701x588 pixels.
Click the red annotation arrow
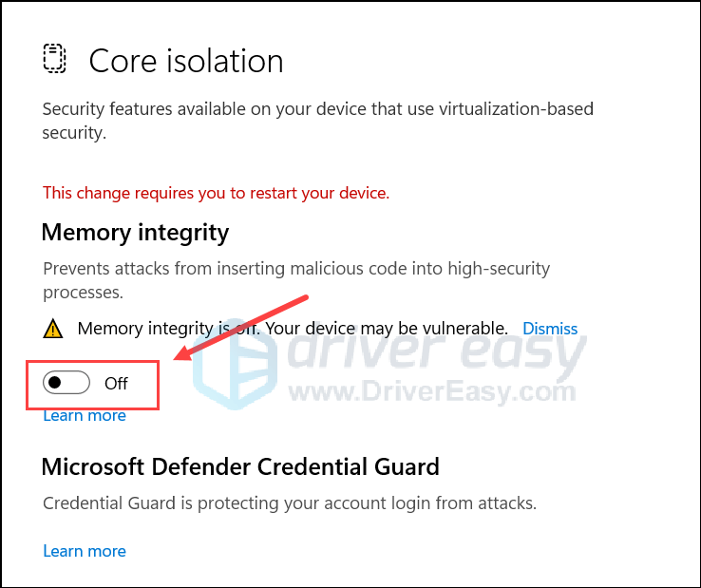[x=242, y=328]
